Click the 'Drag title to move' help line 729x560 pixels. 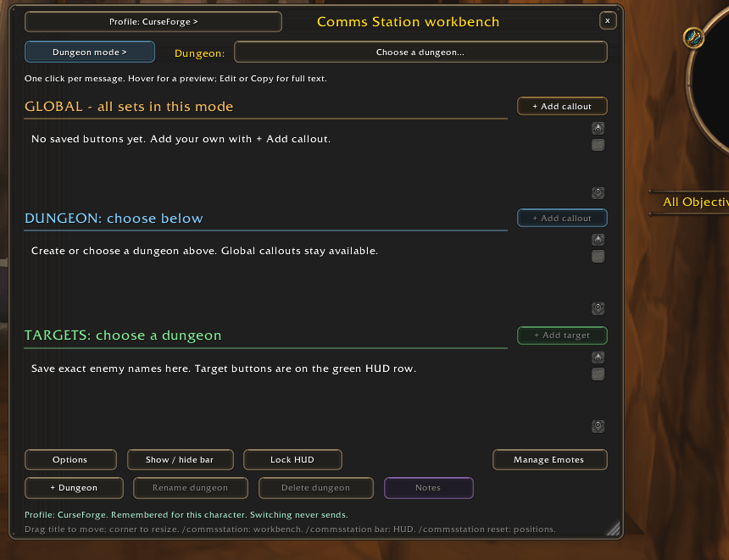290,530
